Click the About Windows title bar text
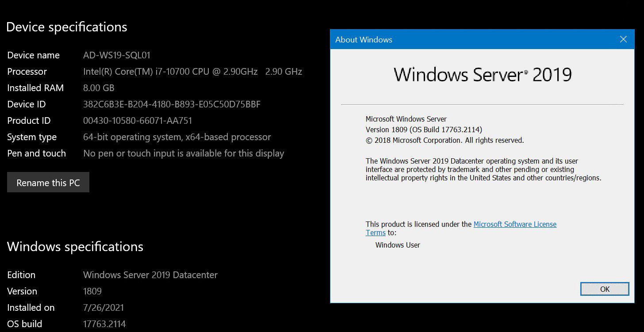This screenshot has width=644, height=332. [x=364, y=40]
